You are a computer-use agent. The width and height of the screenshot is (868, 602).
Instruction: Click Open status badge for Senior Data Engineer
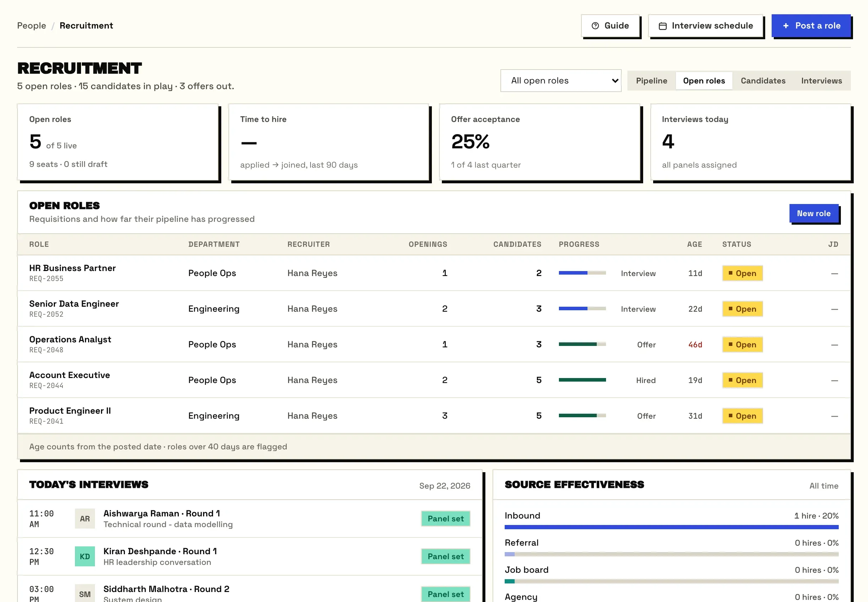point(742,308)
